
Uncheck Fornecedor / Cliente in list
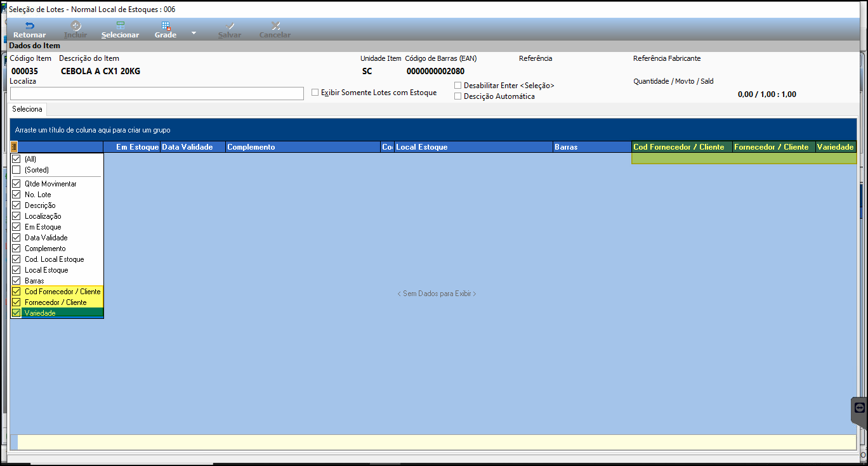[x=16, y=302]
